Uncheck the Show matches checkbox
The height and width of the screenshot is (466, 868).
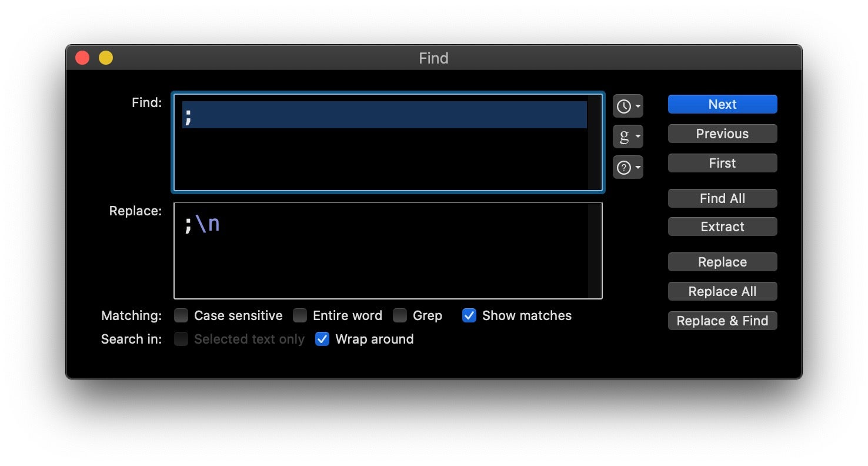[469, 316]
